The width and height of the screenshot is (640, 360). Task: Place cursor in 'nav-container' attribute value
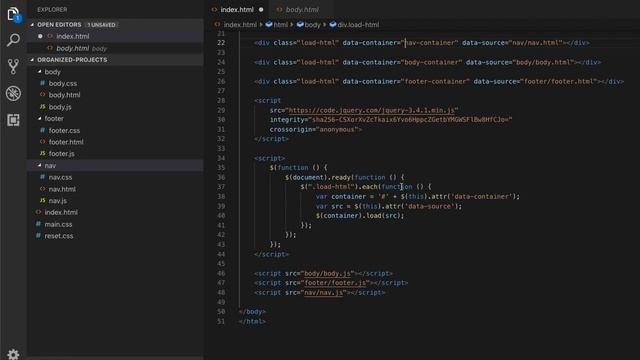coord(431,43)
